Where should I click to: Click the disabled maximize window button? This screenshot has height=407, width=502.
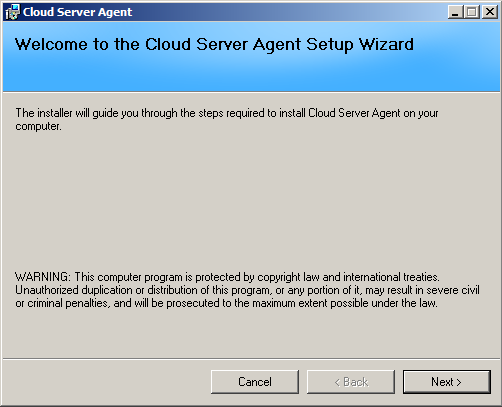pos(472,12)
